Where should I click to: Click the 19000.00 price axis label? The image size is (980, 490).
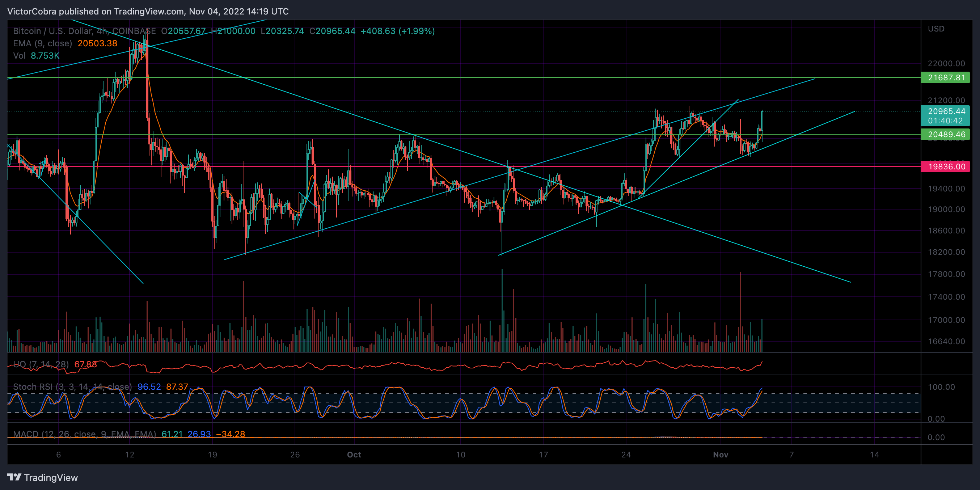point(946,209)
